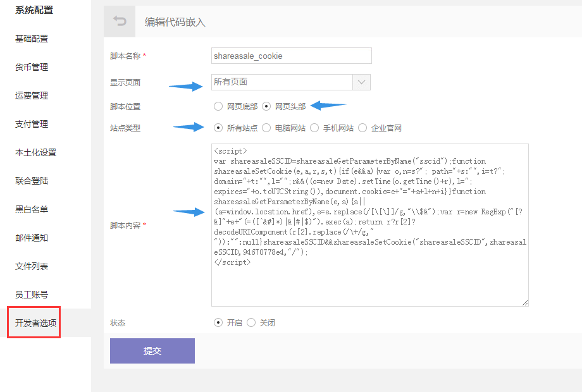Click the 站点类型 field label
The height and width of the screenshot is (392, 582).
(x=125, y=128)
